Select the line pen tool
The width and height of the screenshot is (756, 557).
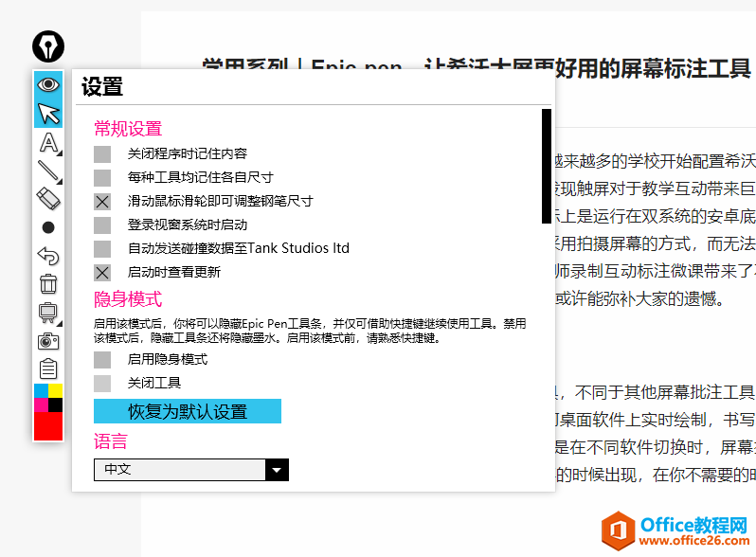click(48, 171)
